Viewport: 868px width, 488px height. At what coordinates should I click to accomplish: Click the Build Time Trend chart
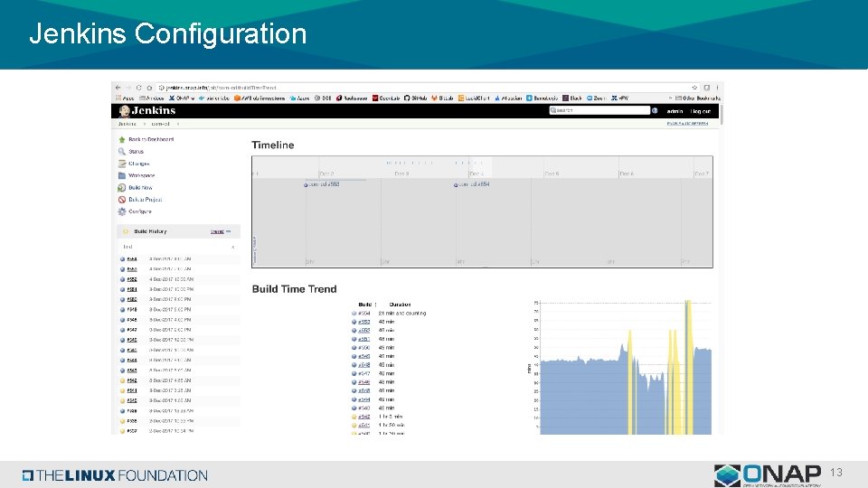tap(620, 368)
